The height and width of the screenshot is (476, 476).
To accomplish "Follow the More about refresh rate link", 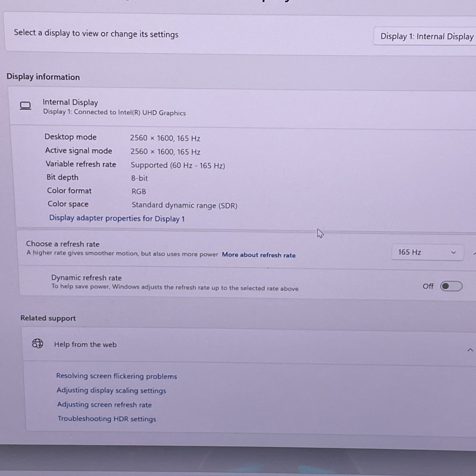I will pyautogui.click(x=259, y=255).
